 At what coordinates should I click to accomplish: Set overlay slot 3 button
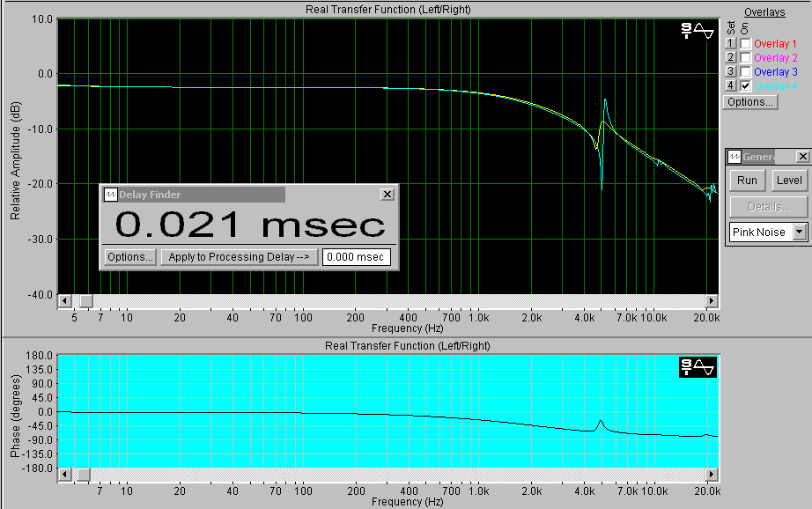pos(730,71)
